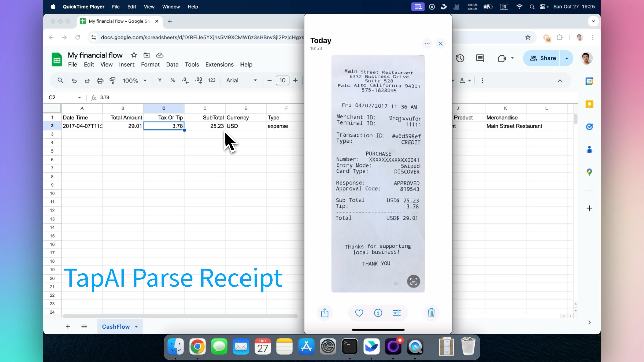The height and width of the screenshot is (362, 644).
Task: Open the zoom level dropdown
Action: [134, 80]
